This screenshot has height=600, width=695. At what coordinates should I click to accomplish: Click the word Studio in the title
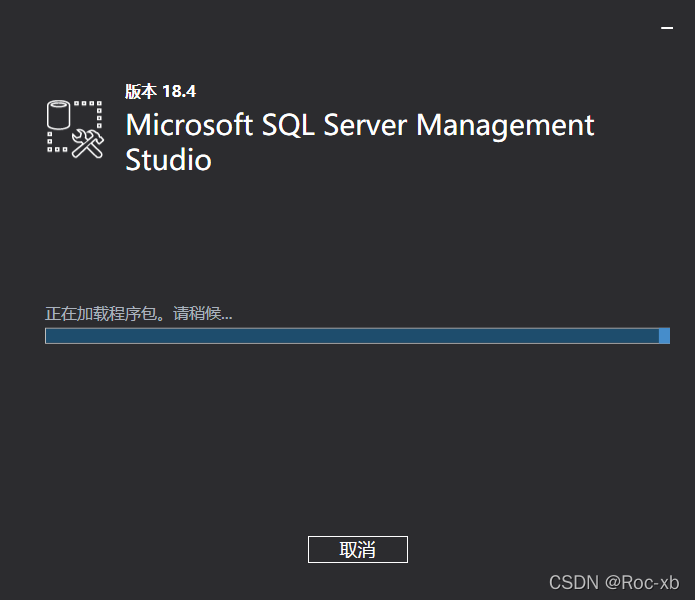tap(168, 160)
